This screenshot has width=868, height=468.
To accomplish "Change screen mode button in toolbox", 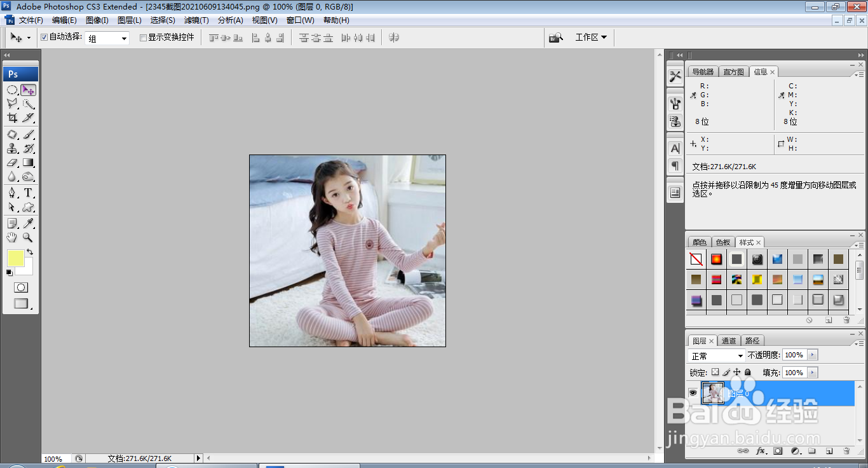I will (22, 304).
